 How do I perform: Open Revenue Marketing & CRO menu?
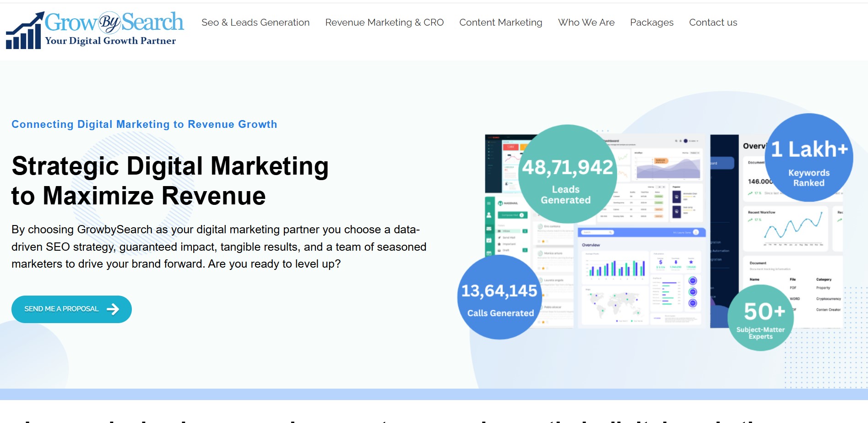[385, 22]
